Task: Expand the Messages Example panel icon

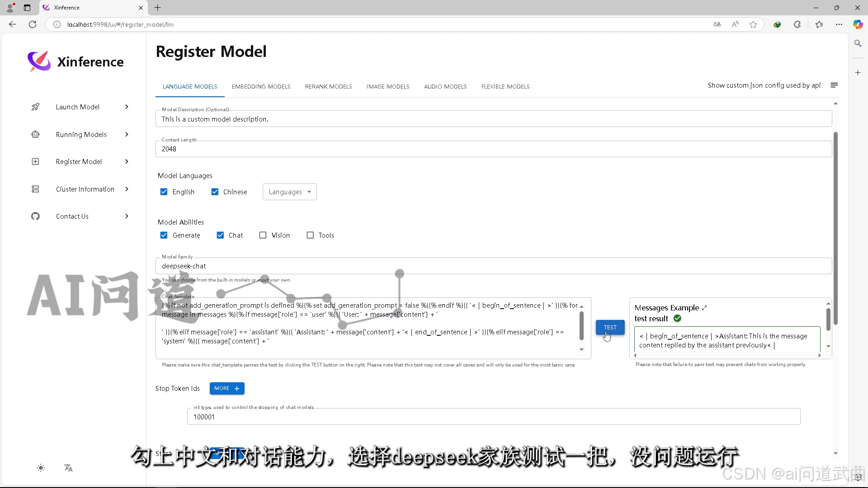Action: [704, 308]
